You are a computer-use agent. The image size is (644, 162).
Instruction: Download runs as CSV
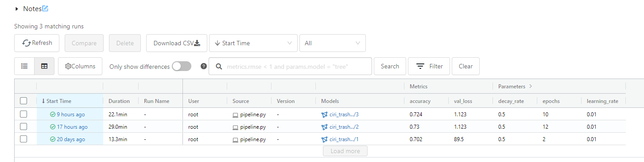coord(177,43)
